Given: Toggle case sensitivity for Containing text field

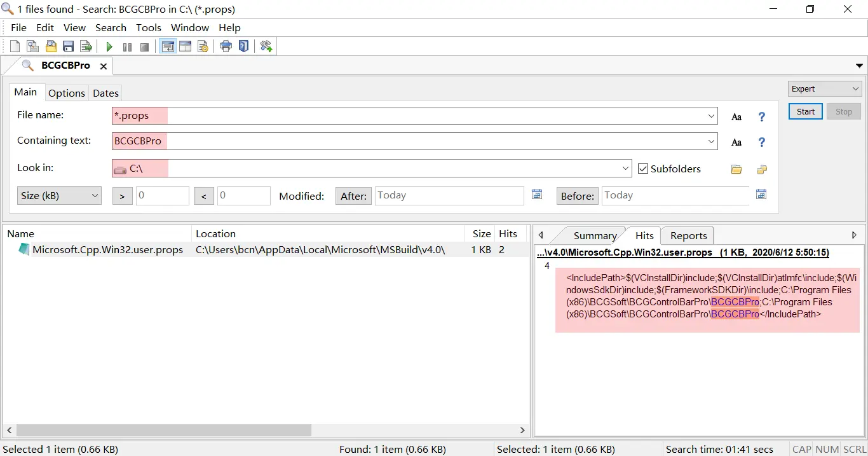Looking at the screenshot, I should pos(736,142).
